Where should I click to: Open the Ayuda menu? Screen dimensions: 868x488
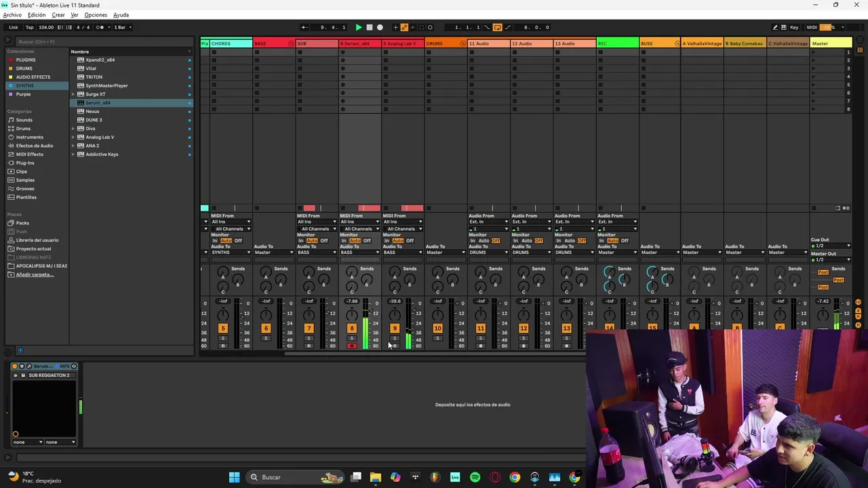tap(121, 15)
